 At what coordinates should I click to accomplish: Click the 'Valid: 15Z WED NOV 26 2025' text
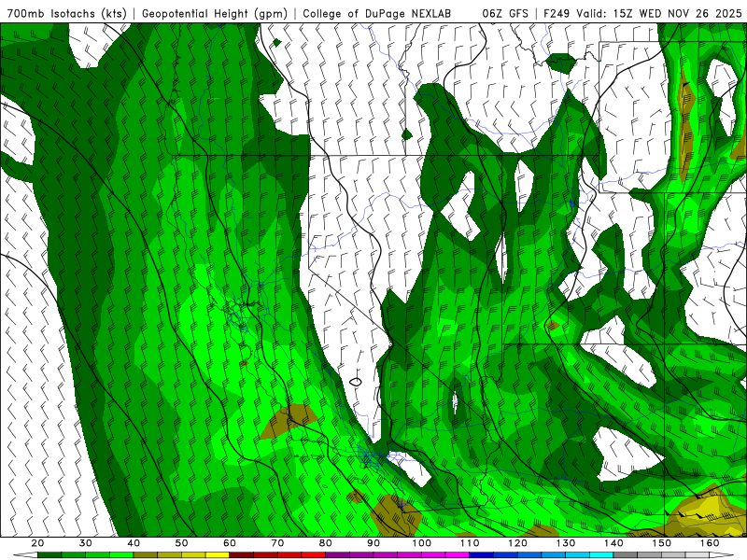[659, 14]
